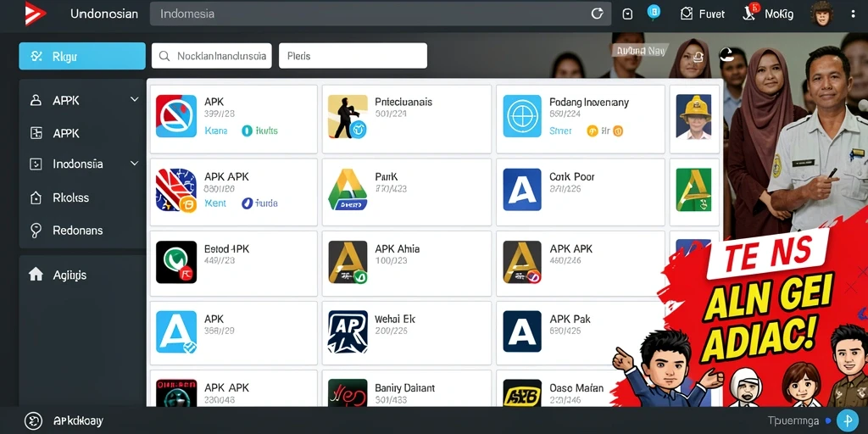Open the Fodang Inavenany app tile icon
Viewport: 868px width, 434px height.
coord(522,116)
